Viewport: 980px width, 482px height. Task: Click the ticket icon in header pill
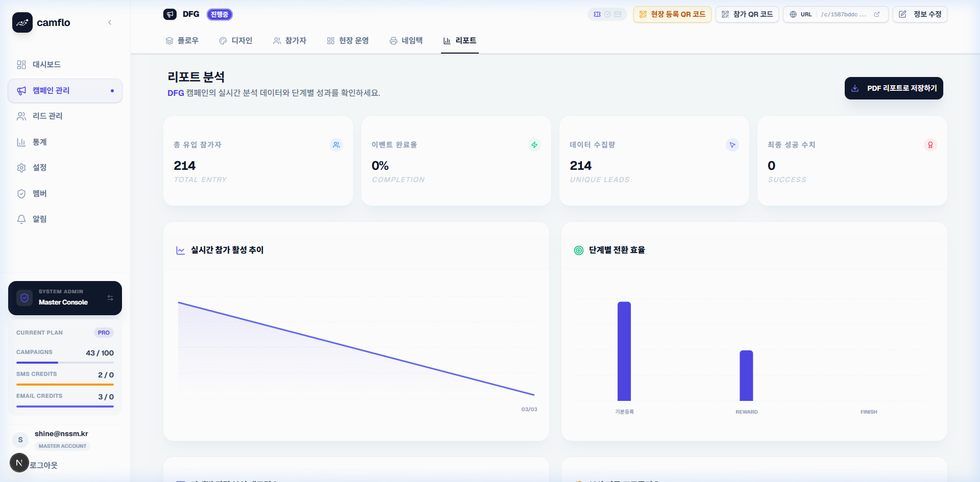click(597, 14)
